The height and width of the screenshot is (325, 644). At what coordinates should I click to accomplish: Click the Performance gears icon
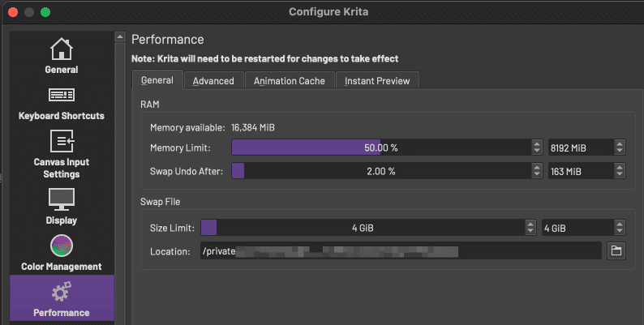[x=61, y=292]
